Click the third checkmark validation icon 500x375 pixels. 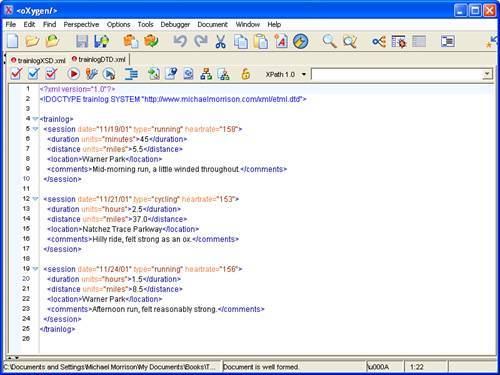51,74
